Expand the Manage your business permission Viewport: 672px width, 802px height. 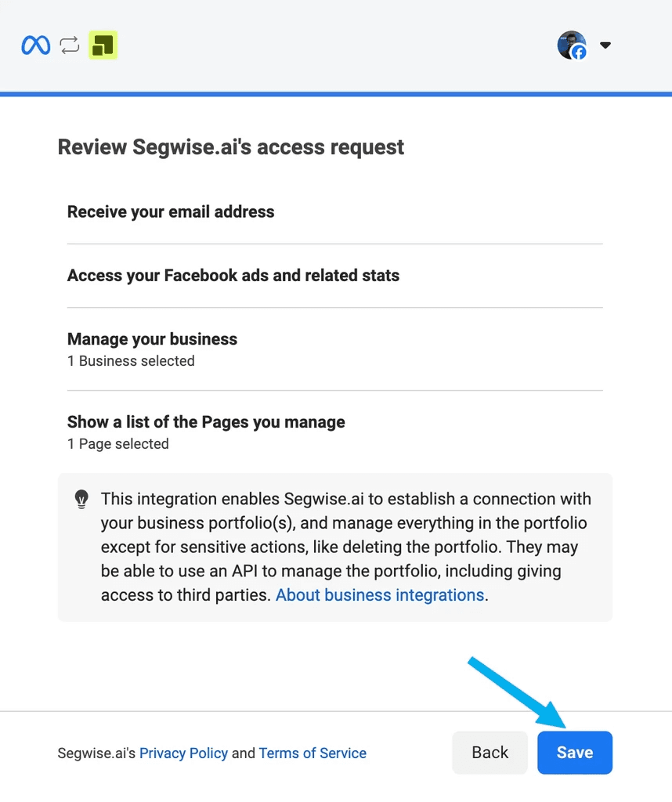coord(152,339)
